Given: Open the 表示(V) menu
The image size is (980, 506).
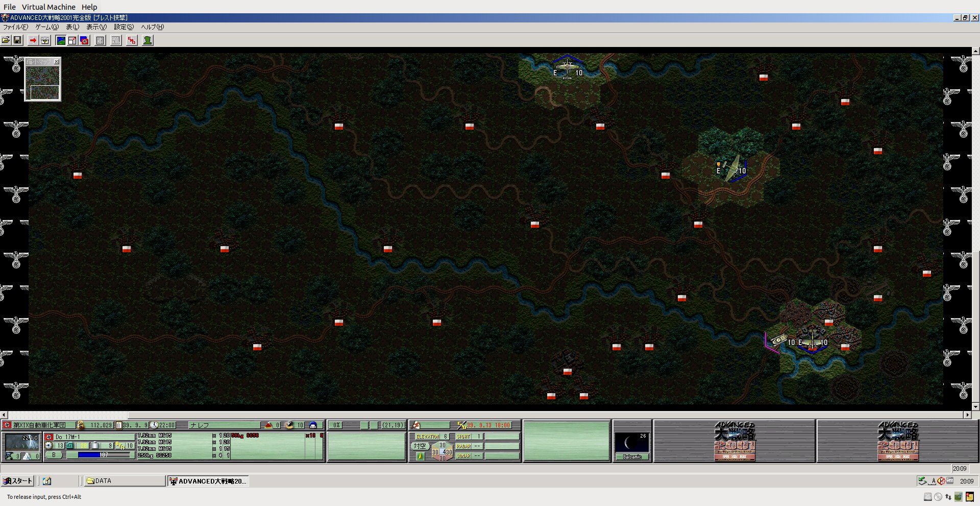Looking at the screenshot, I should [x=96, y=27].
